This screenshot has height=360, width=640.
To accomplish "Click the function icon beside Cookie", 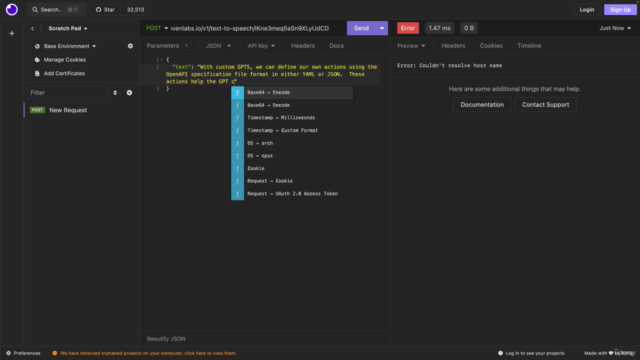I will click(x=238, y=169).
